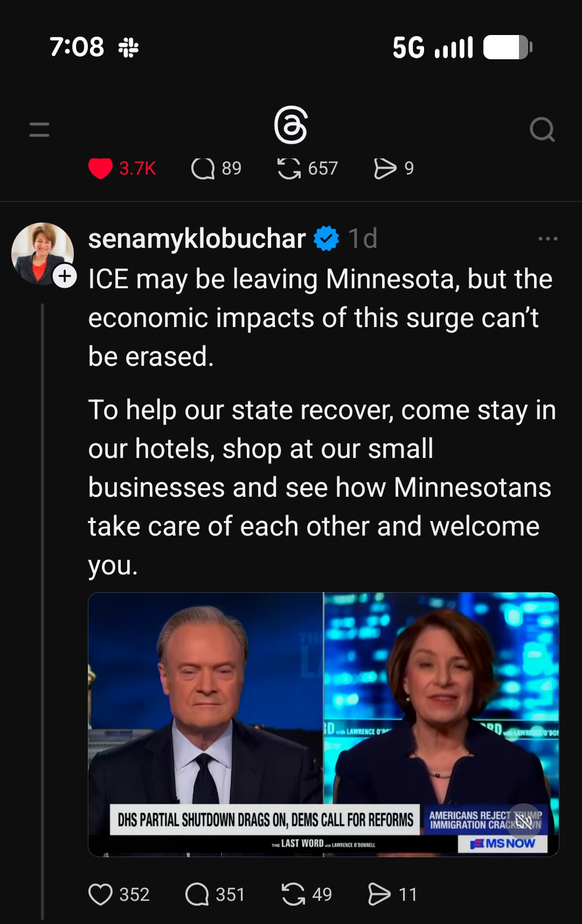Tap the 1d timestamp

coord(363,239)
